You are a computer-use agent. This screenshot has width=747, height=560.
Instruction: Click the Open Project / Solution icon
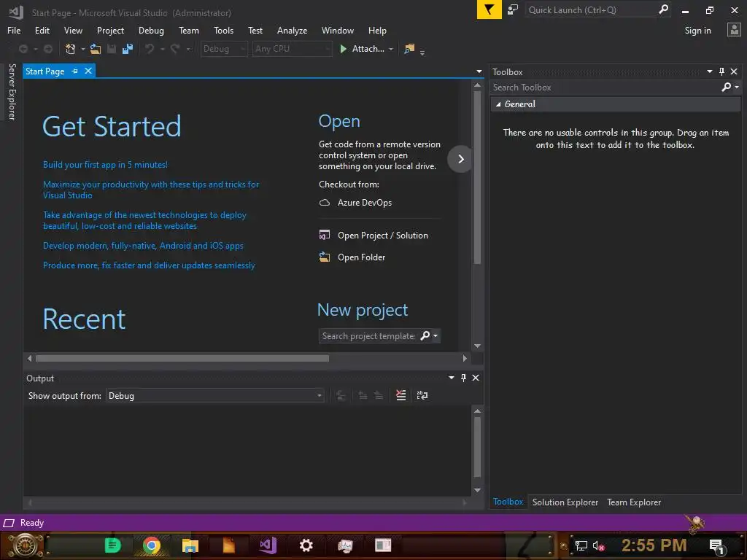click(x=325, y=236)
